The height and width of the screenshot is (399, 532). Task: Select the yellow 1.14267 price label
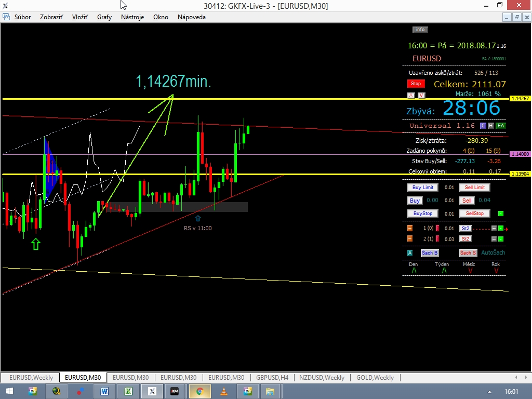point(520,98)
